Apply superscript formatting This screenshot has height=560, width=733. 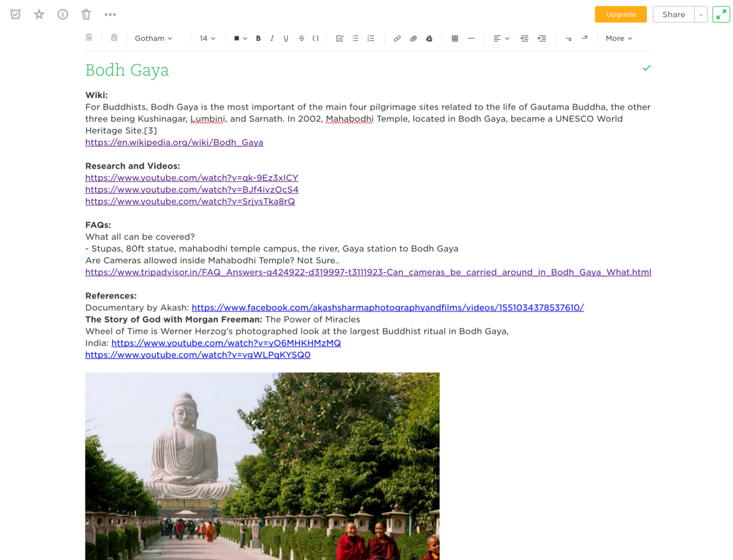(585, 38)
